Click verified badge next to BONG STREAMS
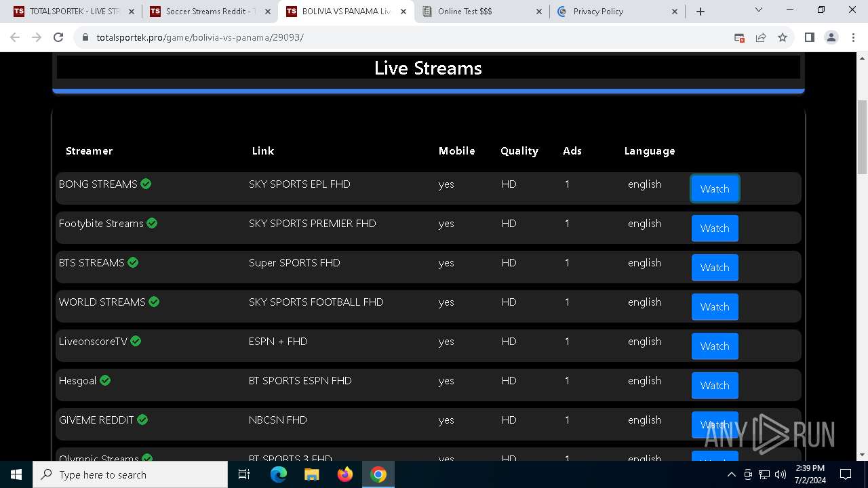 pyautogui.click(x=146, y=184)
